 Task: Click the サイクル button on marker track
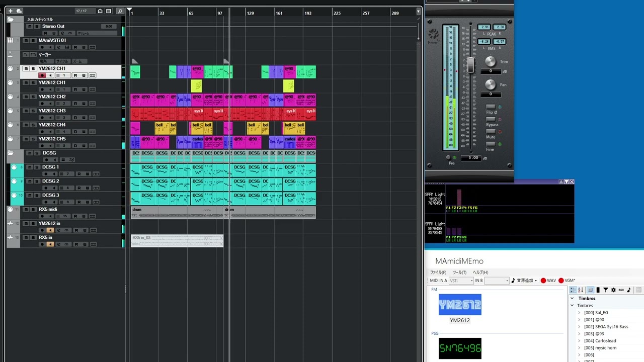62,61
